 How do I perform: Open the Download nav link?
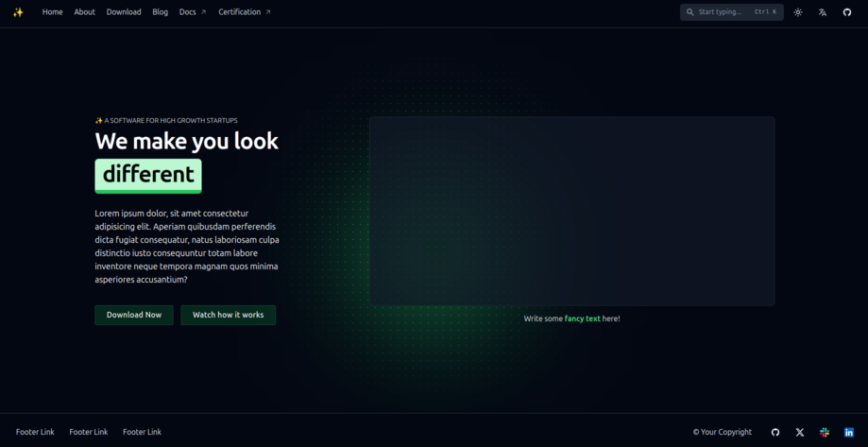(x=124, y=12)
